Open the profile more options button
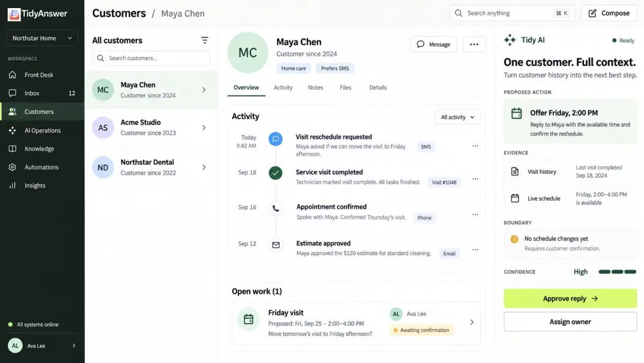The image size is (644, 363). click(x=474, y=45)
